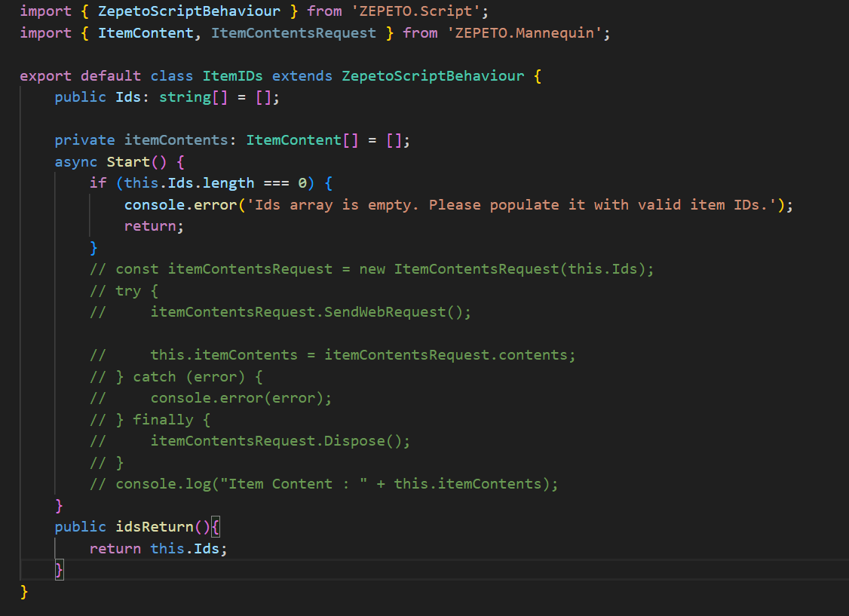Click string[] type annotation
Viewport: 849px width, 616px height.
(x=193, y=97)
